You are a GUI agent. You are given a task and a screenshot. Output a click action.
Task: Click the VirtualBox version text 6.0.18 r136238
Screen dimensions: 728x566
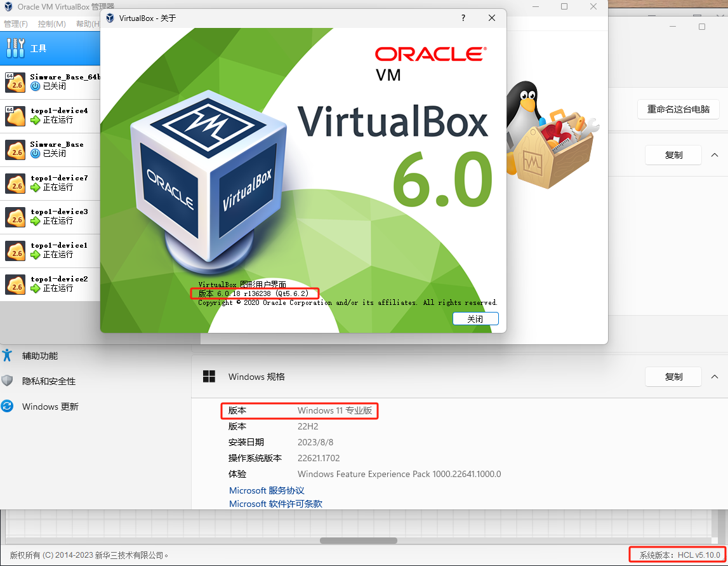(x=253, y=293)
